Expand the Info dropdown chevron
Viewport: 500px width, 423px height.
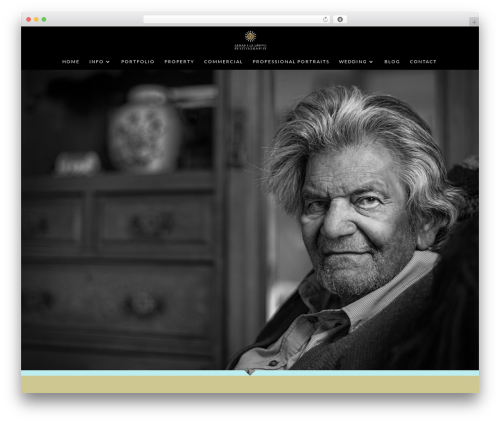tap(108, 62)
